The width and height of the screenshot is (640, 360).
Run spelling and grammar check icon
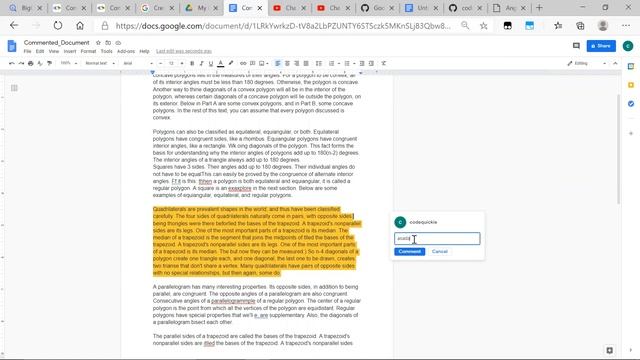click(40, 63)
